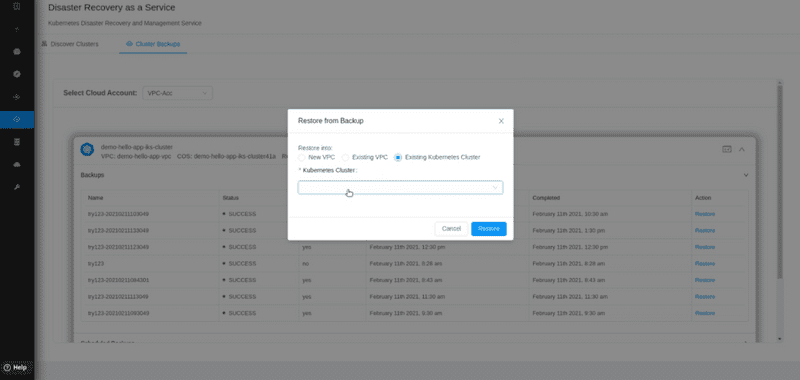Click the blue Restore button in dialog
The height and width of the screenshot is (380, 800).
click(x=489, y=229)
